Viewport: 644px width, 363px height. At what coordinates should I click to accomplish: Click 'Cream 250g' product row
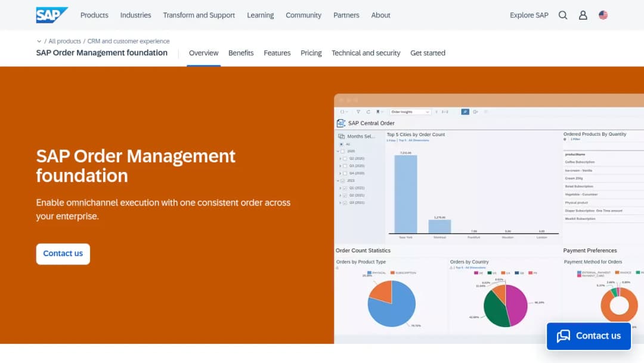tap(574, 179)
